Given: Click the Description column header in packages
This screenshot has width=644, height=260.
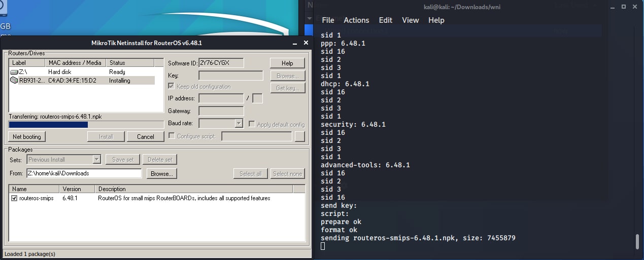Looking at the screenshot, I should pyautogui.click(x=194, y=189).
